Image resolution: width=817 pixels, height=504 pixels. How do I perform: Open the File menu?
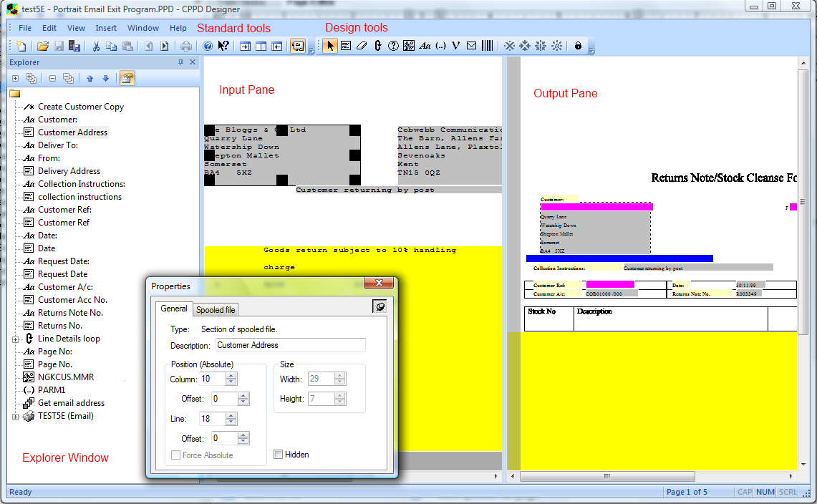tap(25, 28)
